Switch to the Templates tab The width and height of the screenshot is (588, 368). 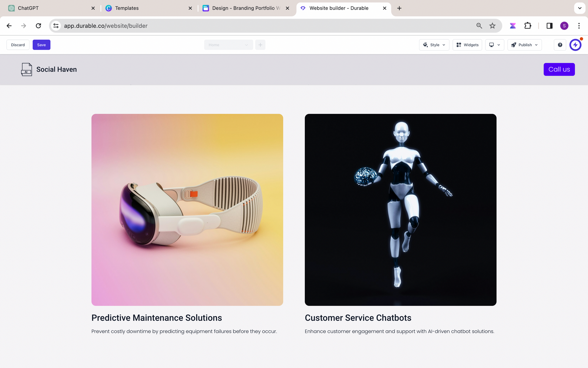coord(149,8)
